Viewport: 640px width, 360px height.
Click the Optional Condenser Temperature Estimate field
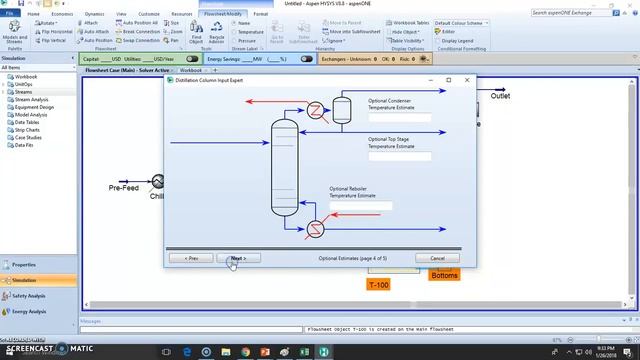[x=400, y=118]
